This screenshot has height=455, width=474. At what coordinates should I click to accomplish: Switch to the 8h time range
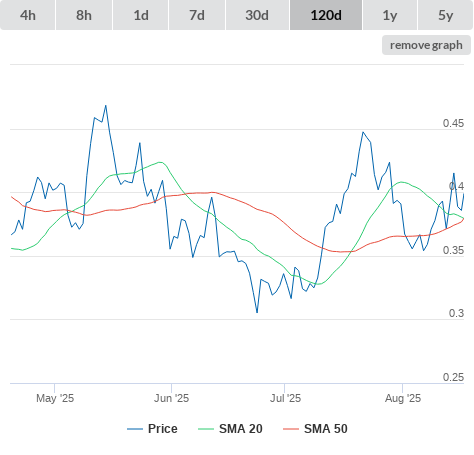tap(84, 15)
